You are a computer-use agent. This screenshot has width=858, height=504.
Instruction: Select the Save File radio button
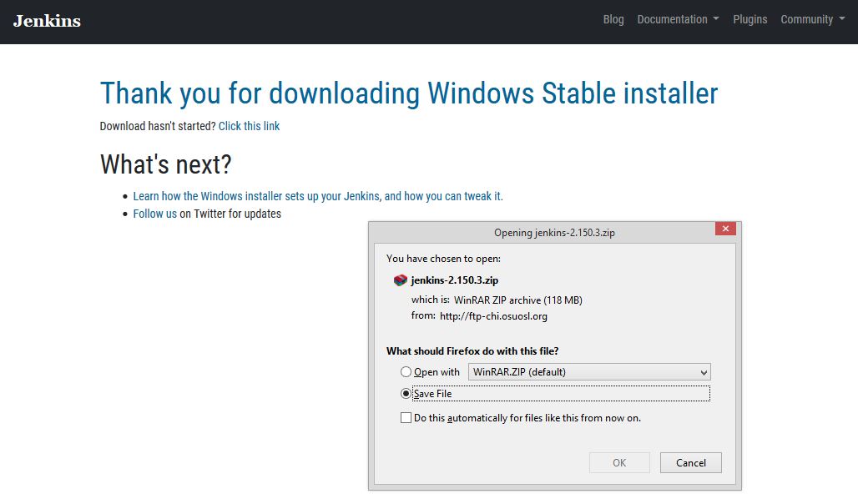[x=406, y=393]
